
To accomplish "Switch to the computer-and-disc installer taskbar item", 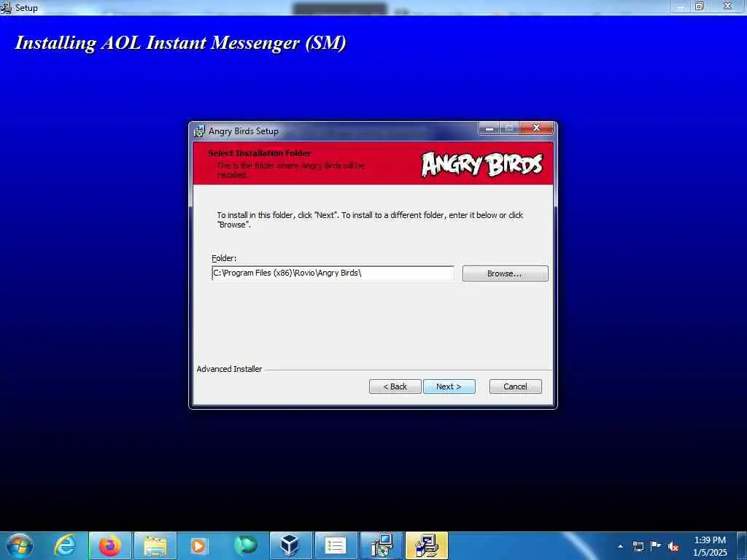I will [x=381, y=545].
